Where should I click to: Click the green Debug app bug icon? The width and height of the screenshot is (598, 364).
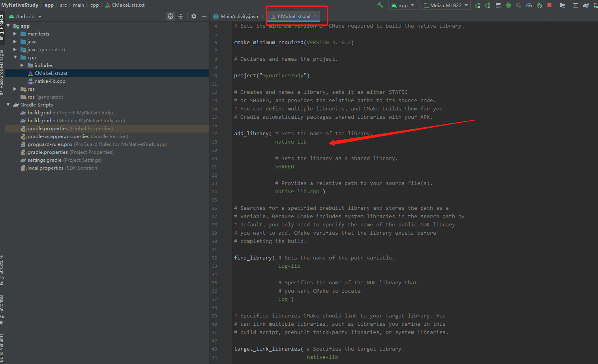point(508,5)
